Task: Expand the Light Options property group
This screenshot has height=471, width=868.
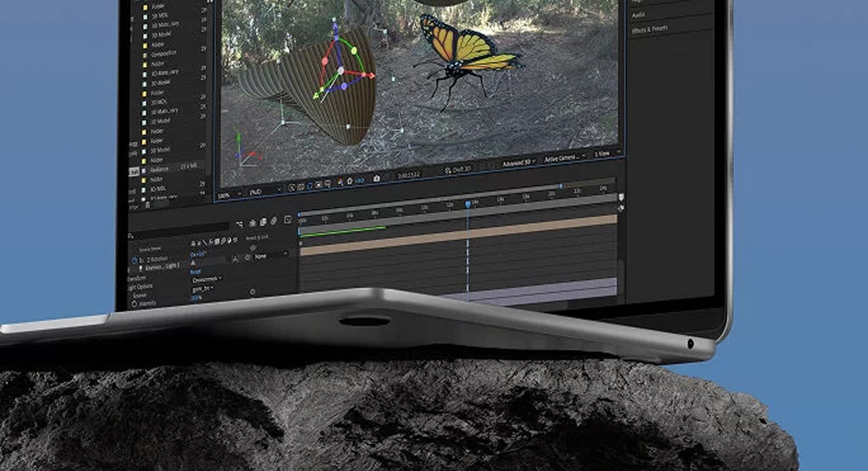Action: [x=140, y=287]
